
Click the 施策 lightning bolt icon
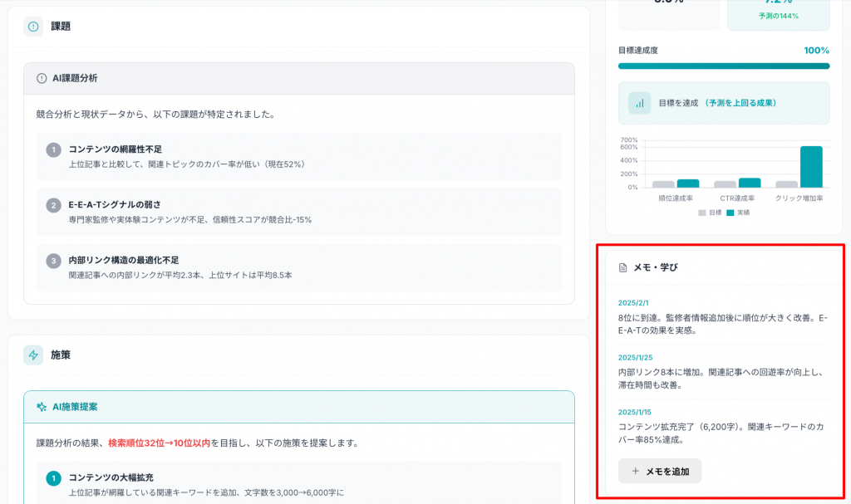[33, 355]
